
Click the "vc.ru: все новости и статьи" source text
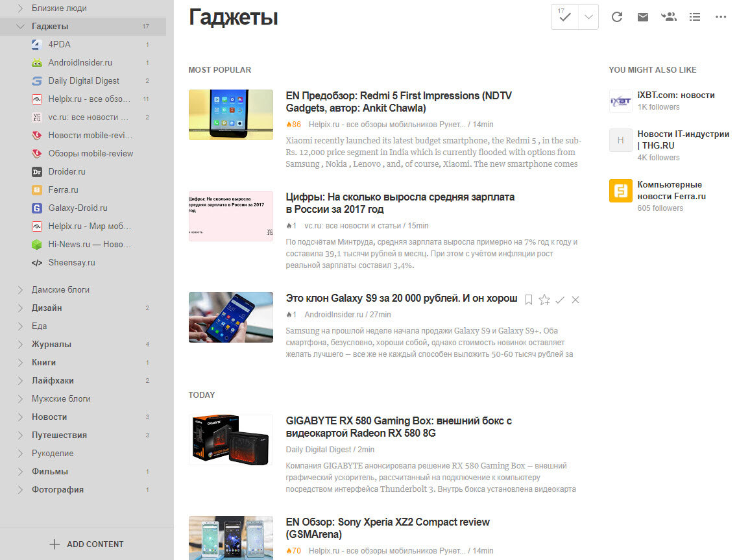point(352,226)
